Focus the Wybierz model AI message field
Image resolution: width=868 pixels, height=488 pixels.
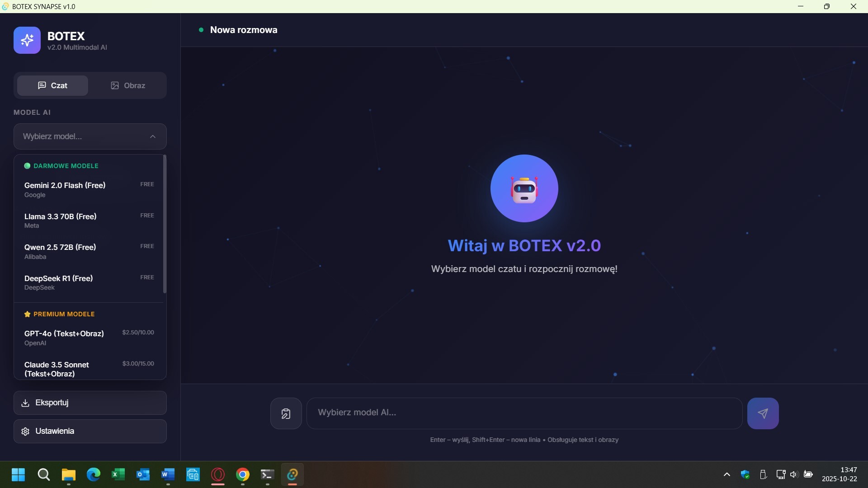[x=524, y=413]
